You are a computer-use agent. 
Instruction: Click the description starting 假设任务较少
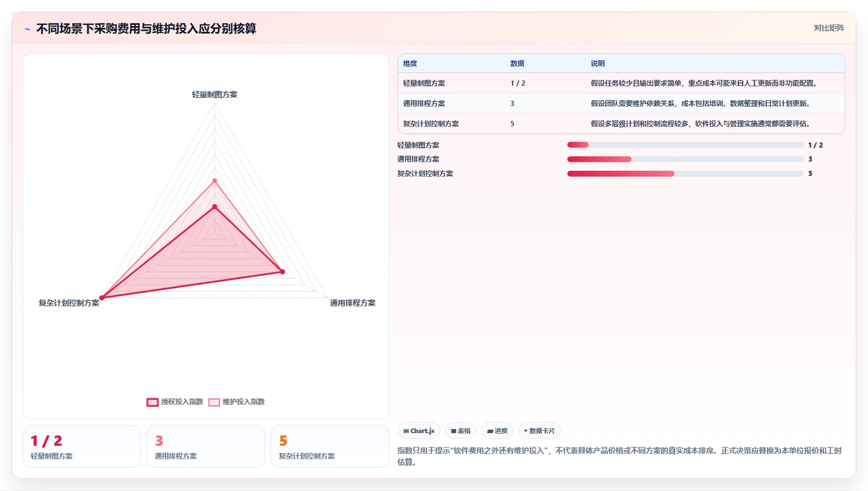coord(704,83)
